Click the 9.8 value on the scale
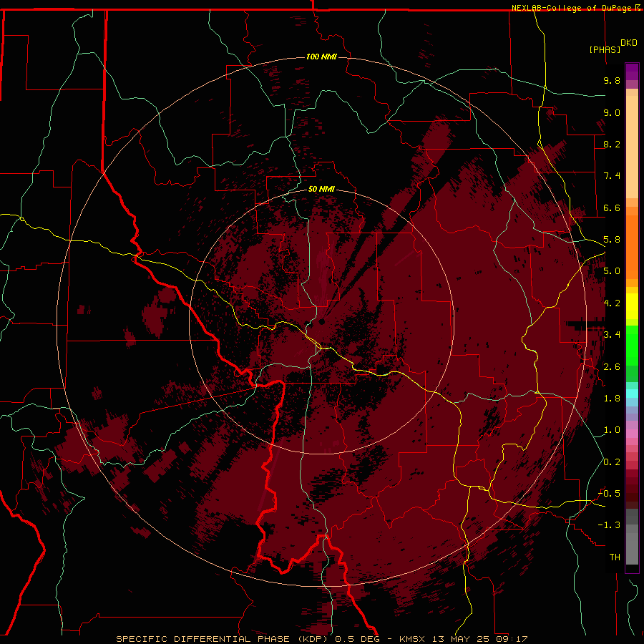 coord(612,80)
